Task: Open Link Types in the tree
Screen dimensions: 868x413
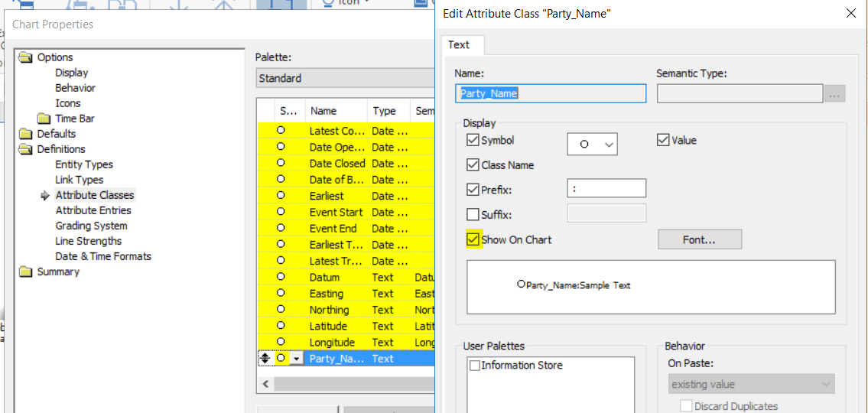Action: tap(80, 180)
